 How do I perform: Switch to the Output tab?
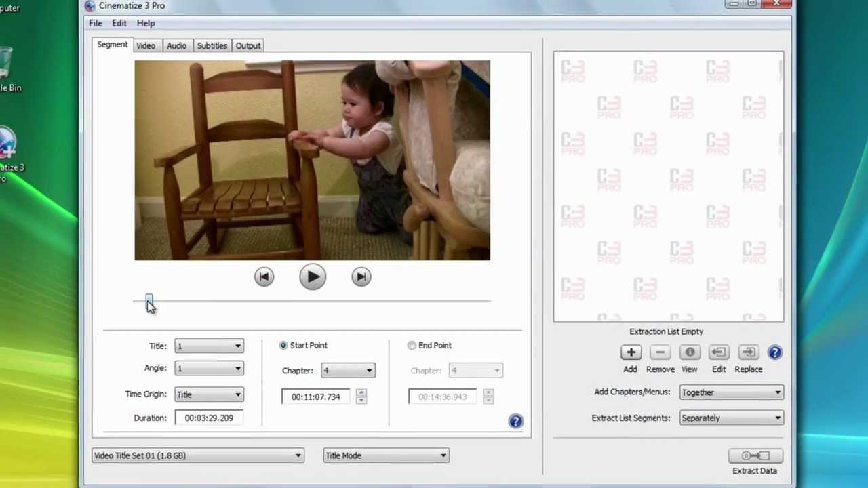coord(248,45)
